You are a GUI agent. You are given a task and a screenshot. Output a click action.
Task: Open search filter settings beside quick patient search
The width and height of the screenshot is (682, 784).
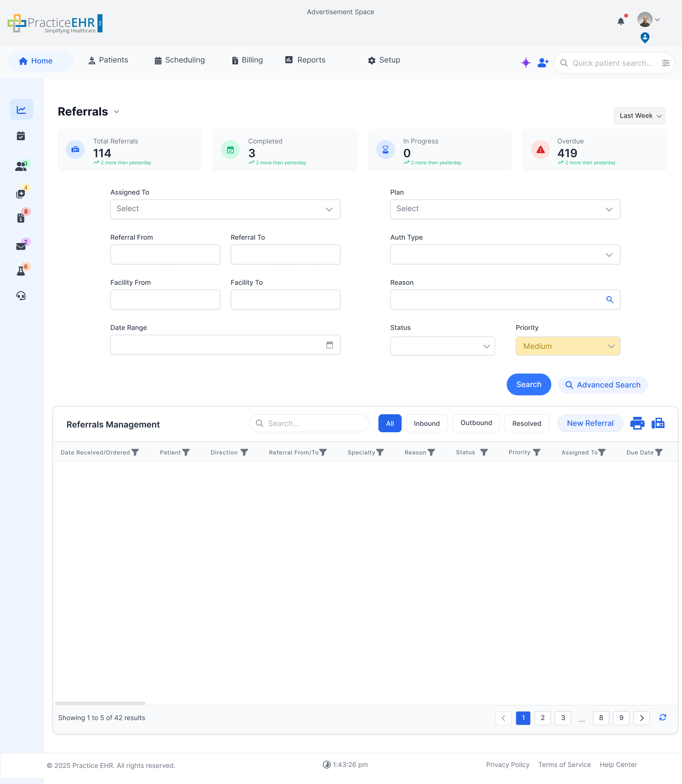666,63
